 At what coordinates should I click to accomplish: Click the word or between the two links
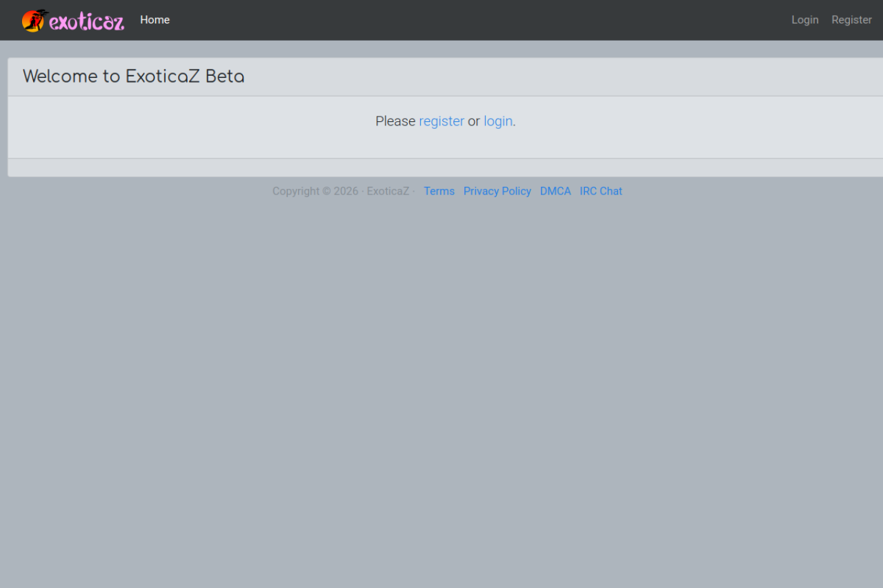pos(474,121)
